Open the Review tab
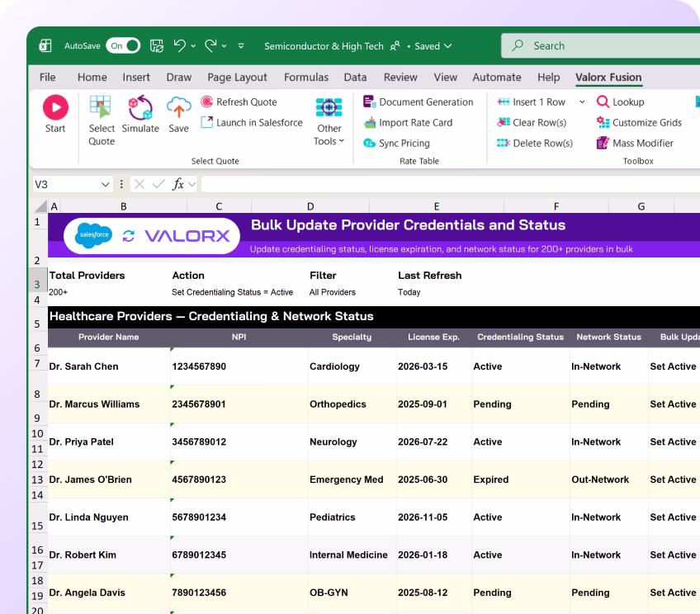 400,78
